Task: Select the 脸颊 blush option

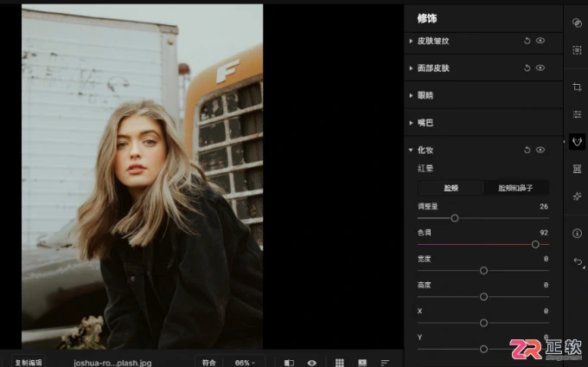Action: point(451,188)
